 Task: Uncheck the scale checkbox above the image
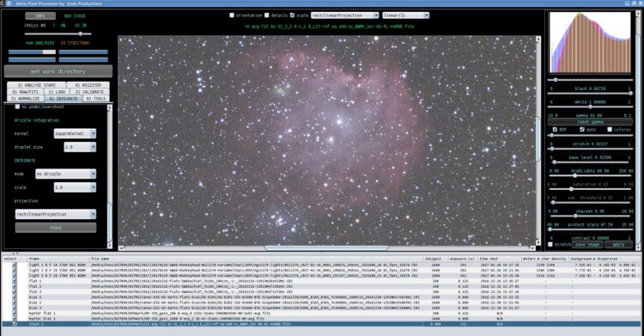[292, 15]
